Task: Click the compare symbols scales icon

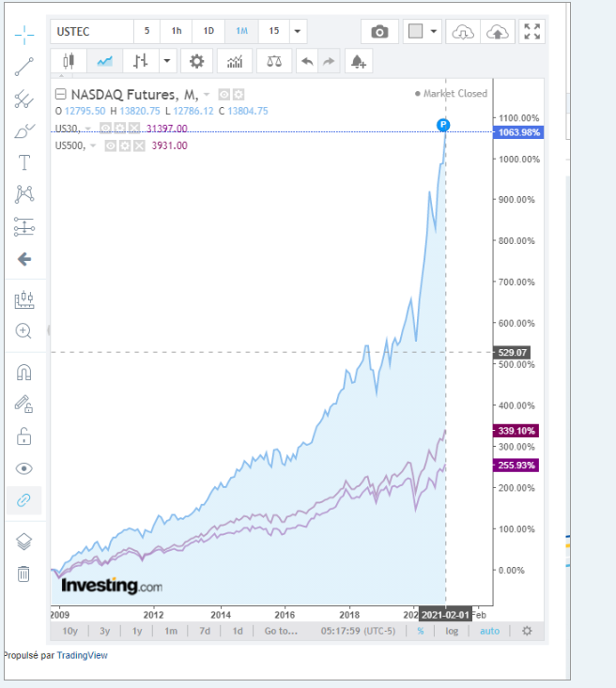Action: (273, 62)
